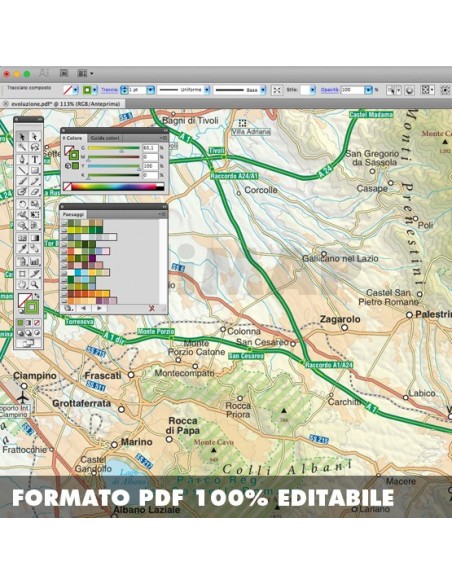Select the Type (T) tool
This screenshot has width=452, height=584.
[35, 159]
